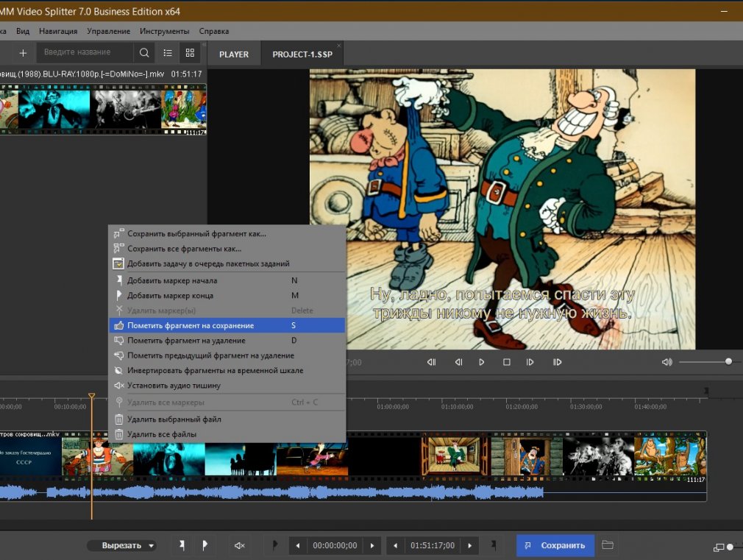Open the Вид menu
Screen dimensions: 743x560
(x=23, y=32)
